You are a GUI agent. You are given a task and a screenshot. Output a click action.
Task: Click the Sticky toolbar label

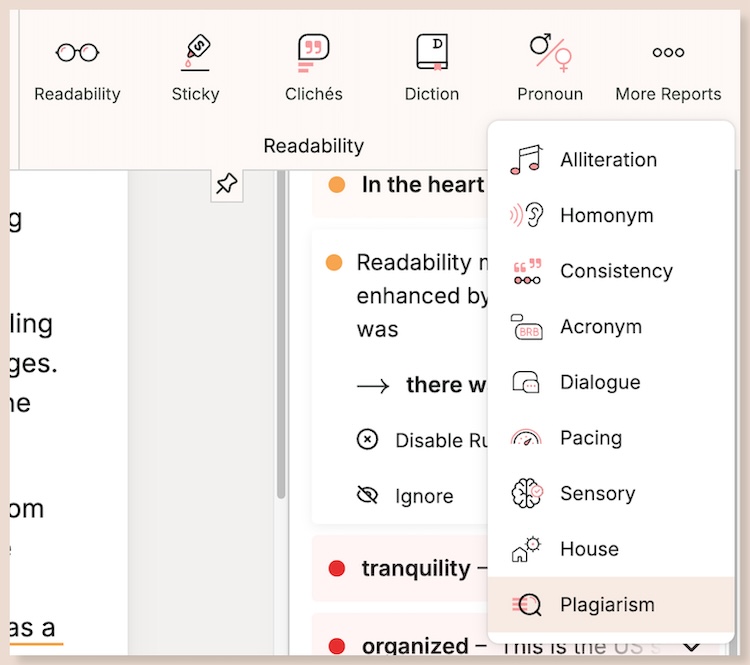point(196,94)
